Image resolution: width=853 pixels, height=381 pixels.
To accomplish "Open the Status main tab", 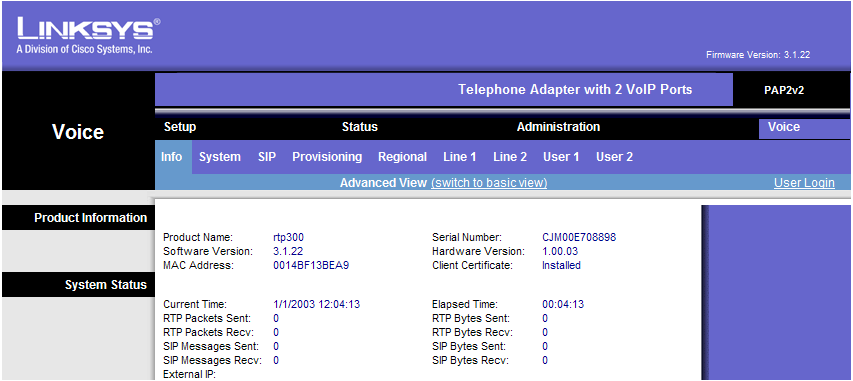I will (360, 127).
